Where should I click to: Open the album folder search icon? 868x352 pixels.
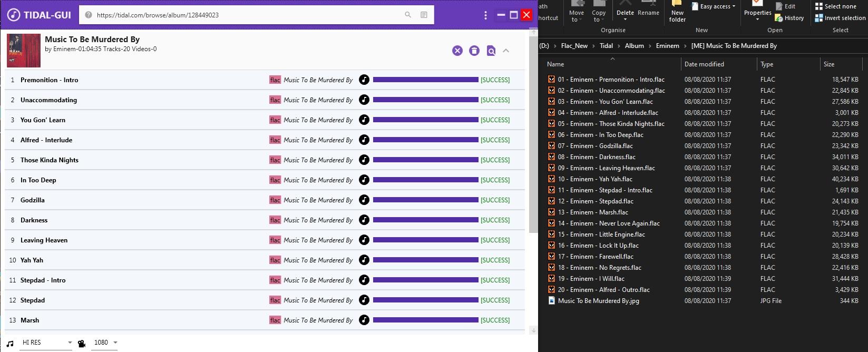[491, 51]
